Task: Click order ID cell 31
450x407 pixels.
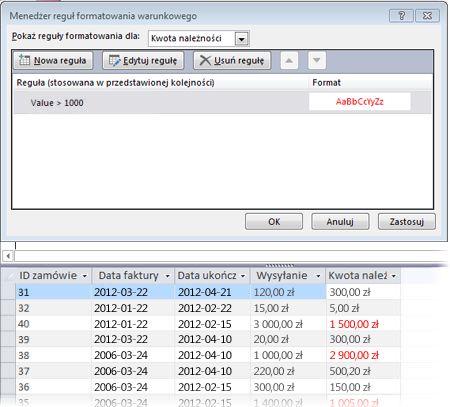Action: tap(53, 292)
